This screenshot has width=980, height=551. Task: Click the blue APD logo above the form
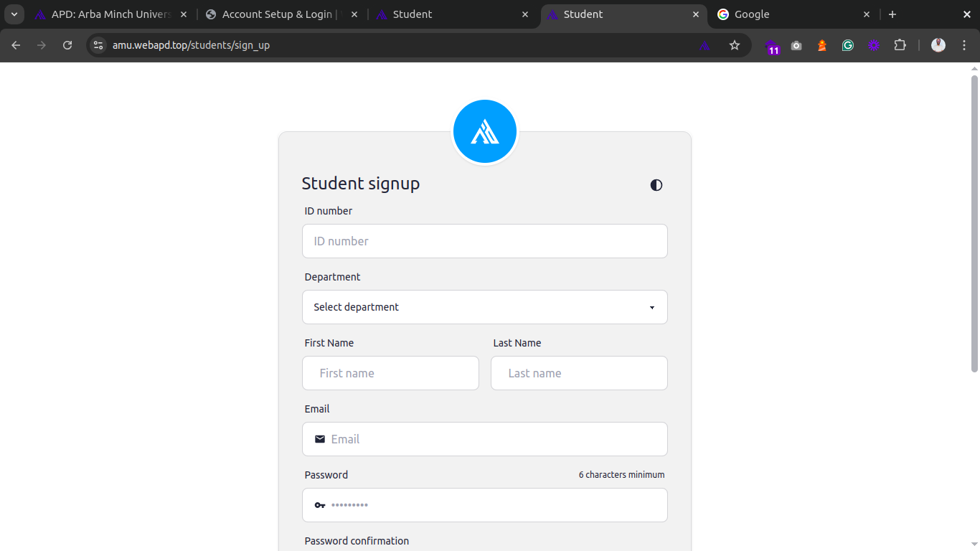(x=485, y=132)
